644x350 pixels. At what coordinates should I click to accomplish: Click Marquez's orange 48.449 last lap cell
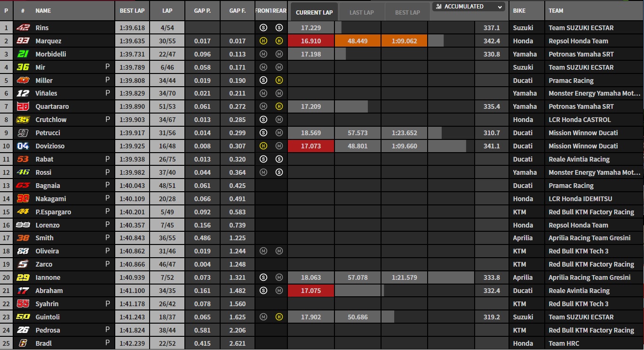[x=358, y=41]
